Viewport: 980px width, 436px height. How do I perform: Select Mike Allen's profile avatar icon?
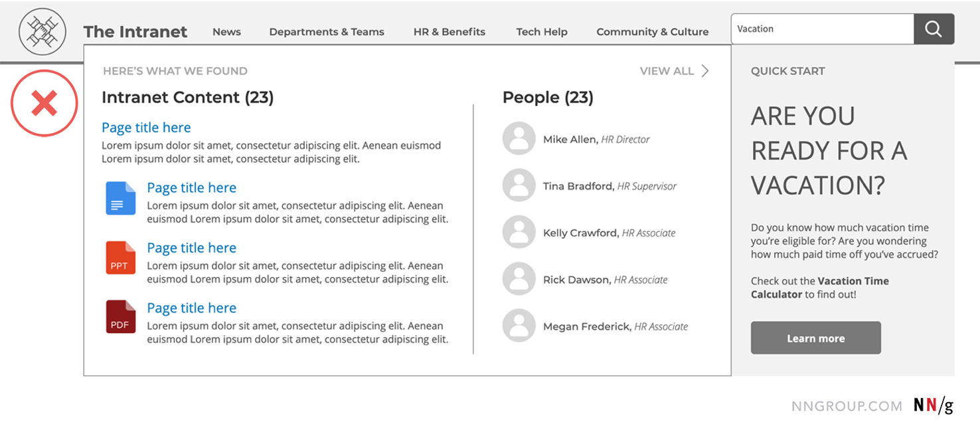(x=519, y=138)
